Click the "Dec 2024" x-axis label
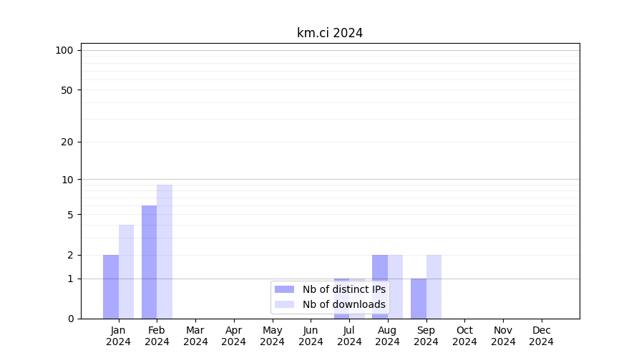This screenshot has width=644, height=358. (541, 336)
